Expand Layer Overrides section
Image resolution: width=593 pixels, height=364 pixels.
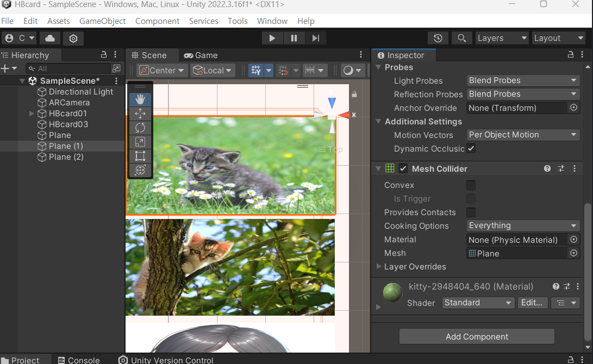coord(378,266)
